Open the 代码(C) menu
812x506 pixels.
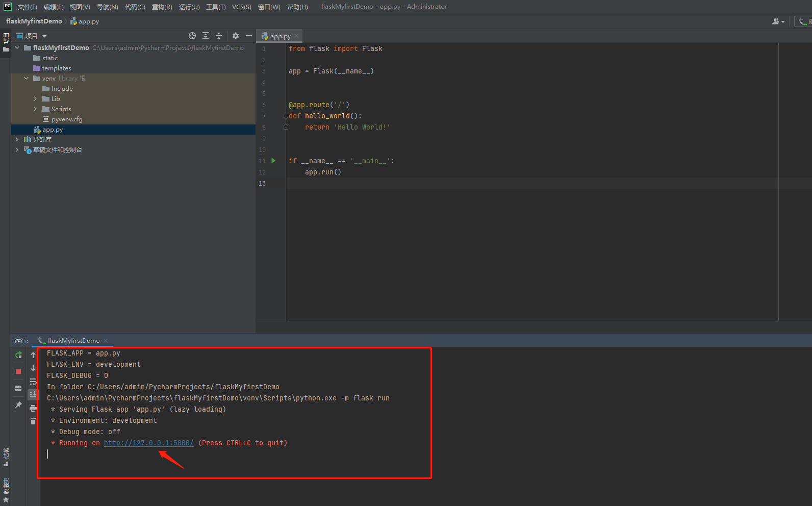(135, 7)
